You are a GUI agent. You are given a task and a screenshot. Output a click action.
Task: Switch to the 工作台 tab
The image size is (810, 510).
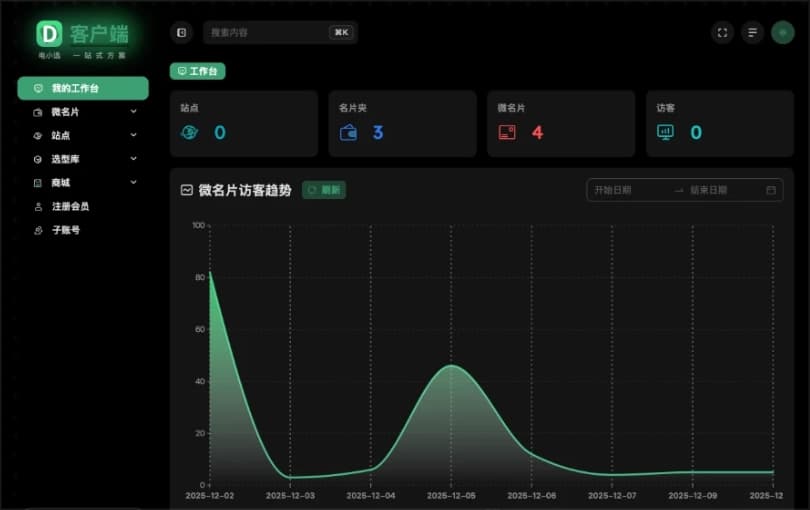(x=197, y=71)
